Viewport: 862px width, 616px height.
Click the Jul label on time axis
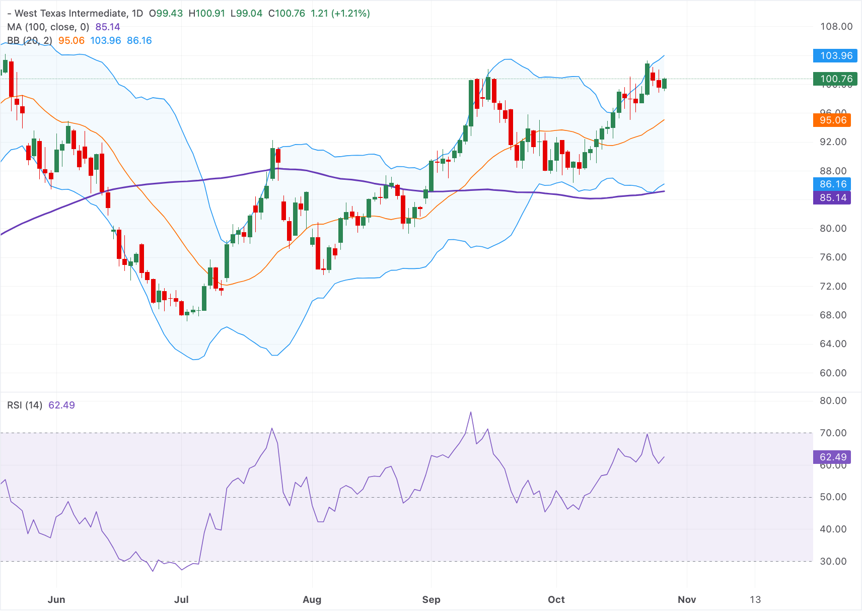tap(181, 600)
